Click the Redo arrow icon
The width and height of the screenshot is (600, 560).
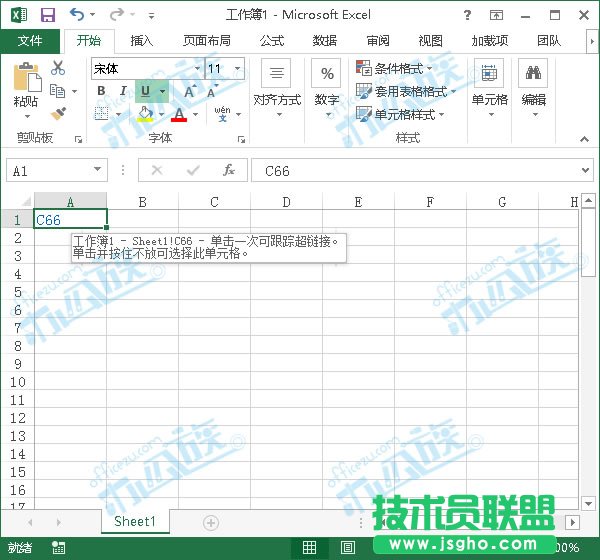pos(117,15)
